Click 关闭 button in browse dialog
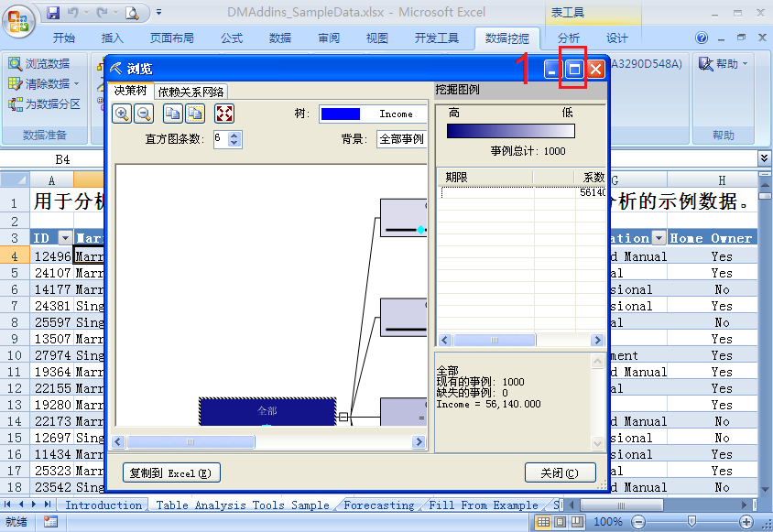The height and width of the screenshot is (532, 773). coord(560,473)
